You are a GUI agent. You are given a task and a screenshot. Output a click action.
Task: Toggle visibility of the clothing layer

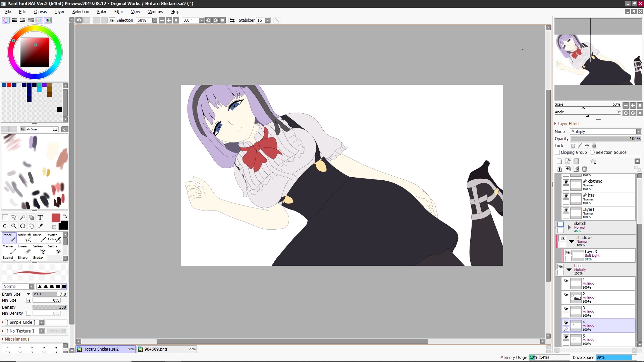point(566,182)
